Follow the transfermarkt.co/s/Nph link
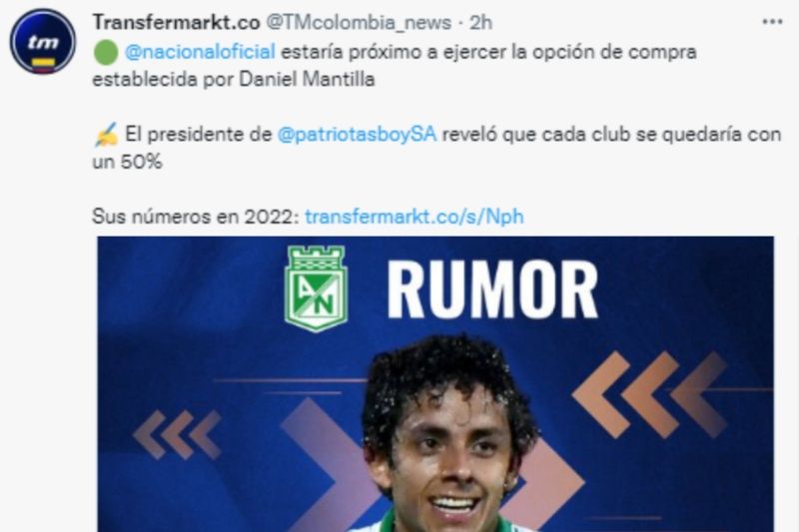This screenshot has width=799, height=532. tap(414, 217)
